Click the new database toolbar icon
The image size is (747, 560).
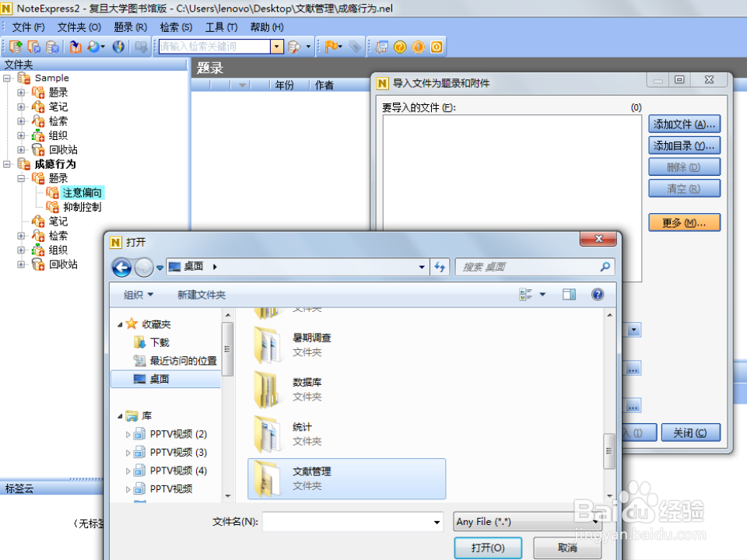[16, 47]
